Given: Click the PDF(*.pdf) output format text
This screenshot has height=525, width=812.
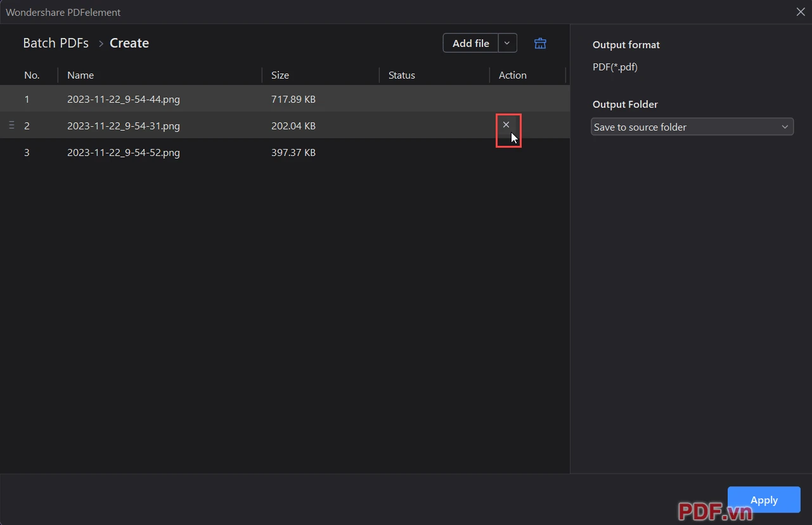Looking at the screenshot, I should [615, 67].
